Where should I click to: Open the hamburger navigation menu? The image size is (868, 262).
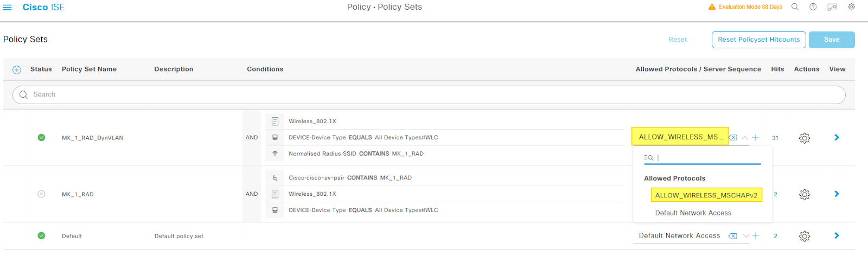tap(8, 7)
